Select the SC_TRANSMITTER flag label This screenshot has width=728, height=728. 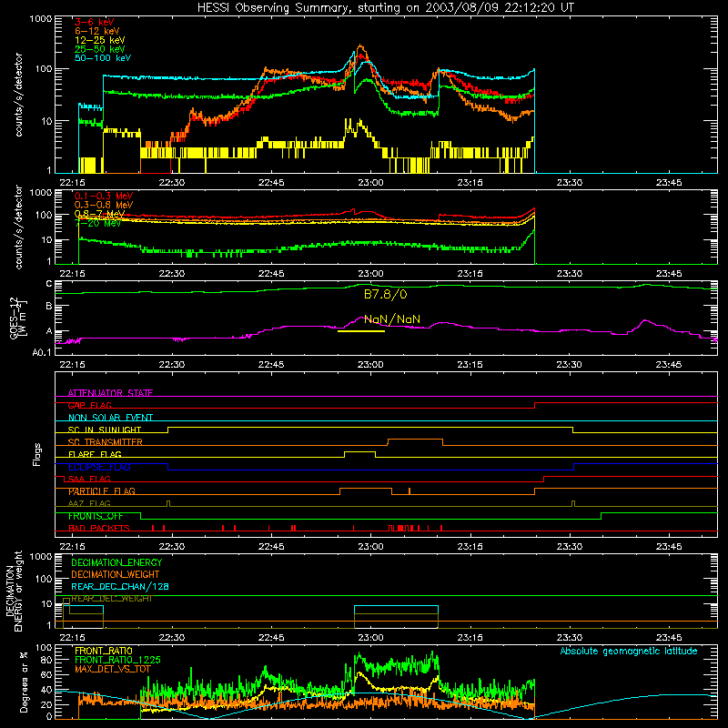(105, 442)
